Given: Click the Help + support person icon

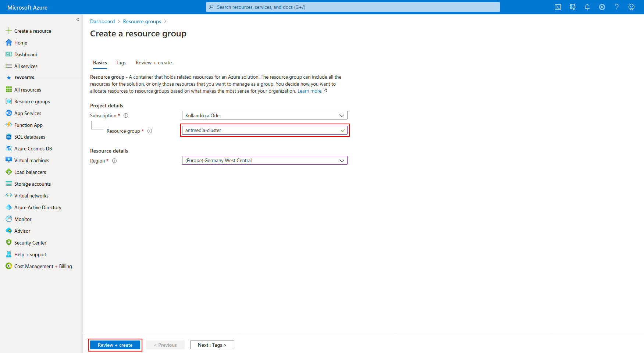Looking at the screenshot, I should tap(9, 254).
